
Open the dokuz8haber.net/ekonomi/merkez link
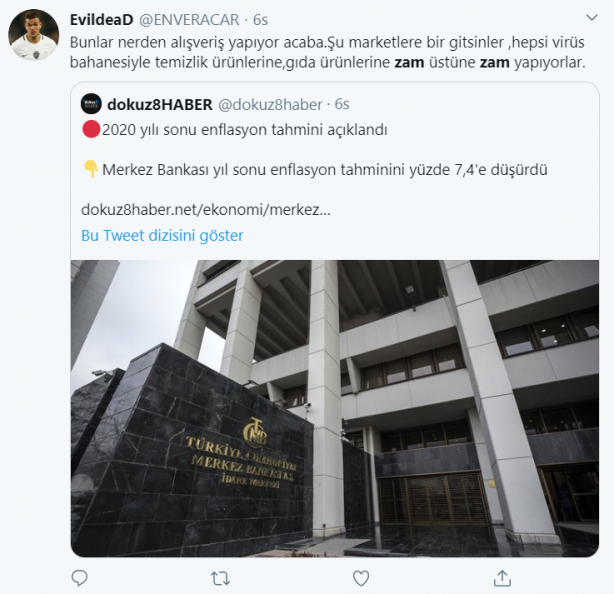(x=206, y=210)
